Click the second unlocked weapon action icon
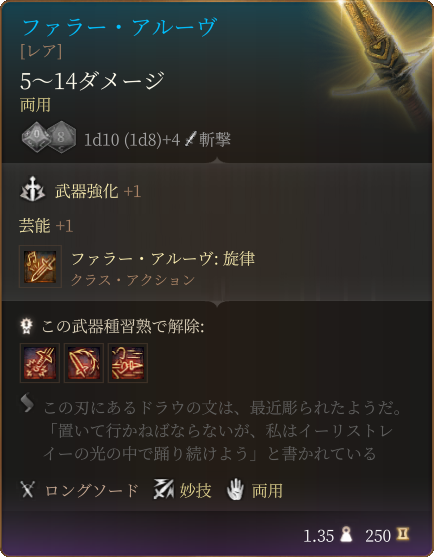Image resolution: width=434 pixels, height=557 pixels. point(84,363)
